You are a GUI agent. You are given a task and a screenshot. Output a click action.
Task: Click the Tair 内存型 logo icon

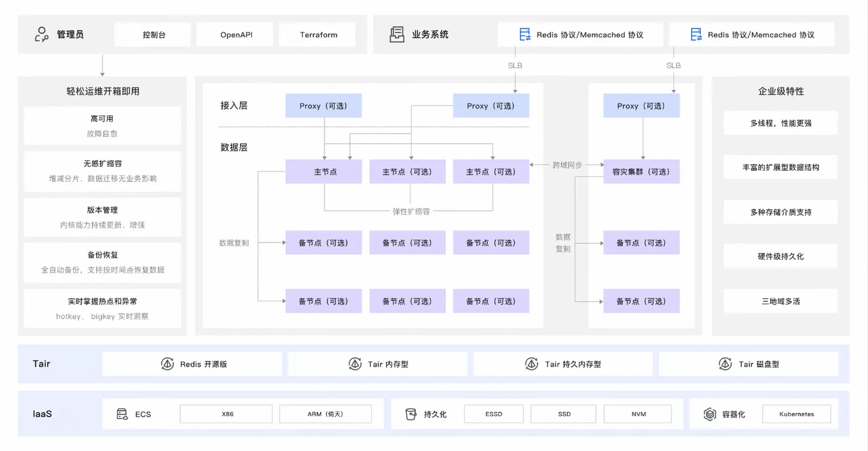click(355, 364)
